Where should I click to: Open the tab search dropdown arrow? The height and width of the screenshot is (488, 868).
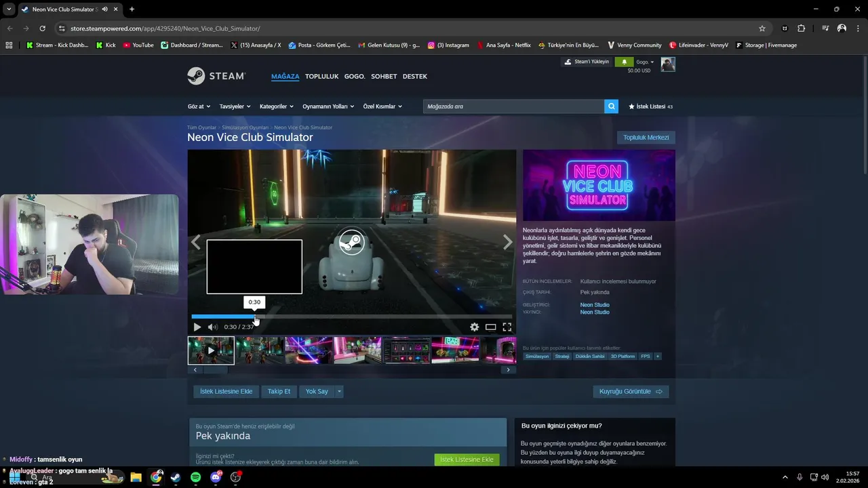pyautogui.click(x=8, y=9)
